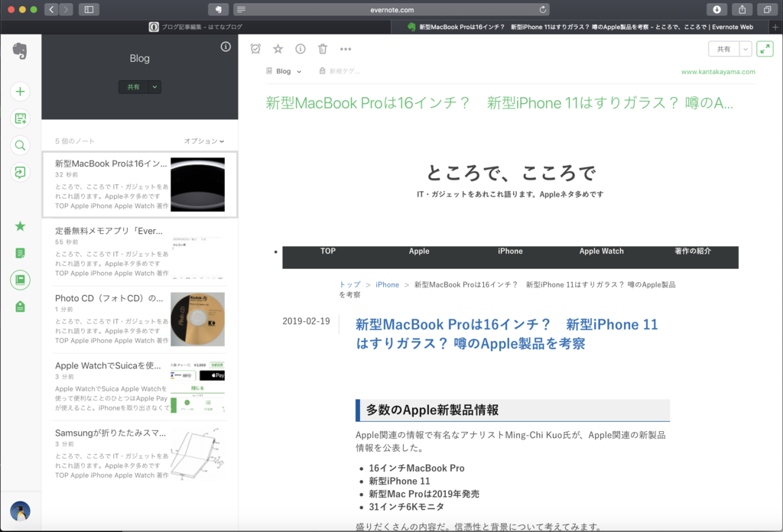Click the evernote.com address bar
The image size is (783, 532).
click(391, 9)
